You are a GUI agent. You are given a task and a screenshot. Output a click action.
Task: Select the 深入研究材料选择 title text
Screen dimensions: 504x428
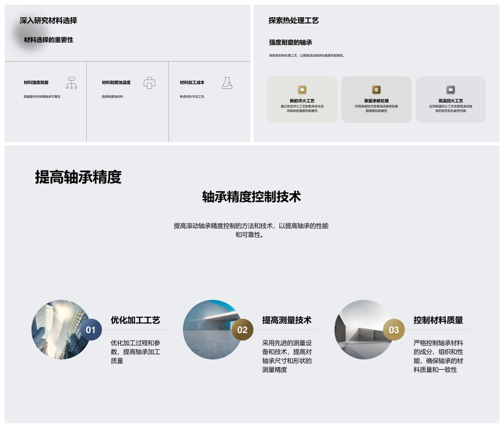coord(48,20)
